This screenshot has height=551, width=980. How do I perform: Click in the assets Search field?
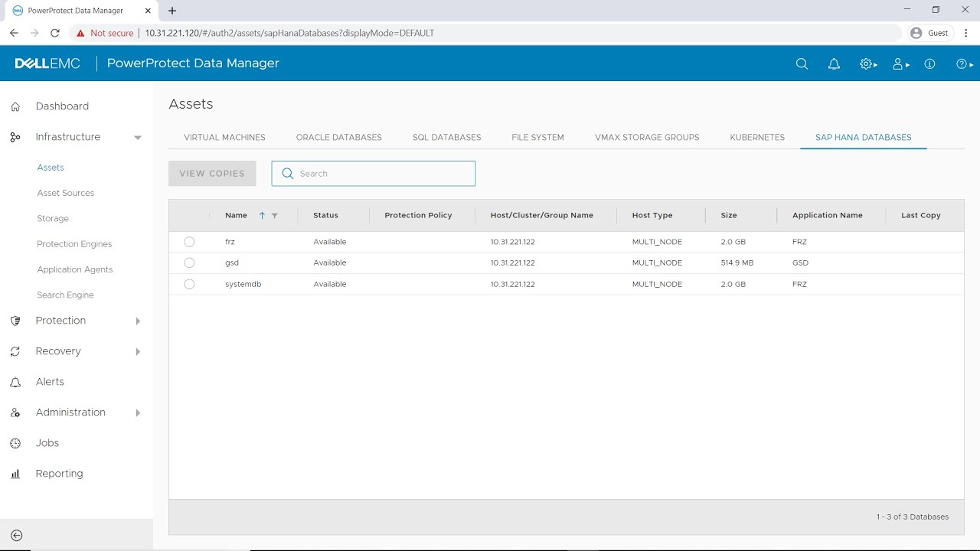point(374,174)
